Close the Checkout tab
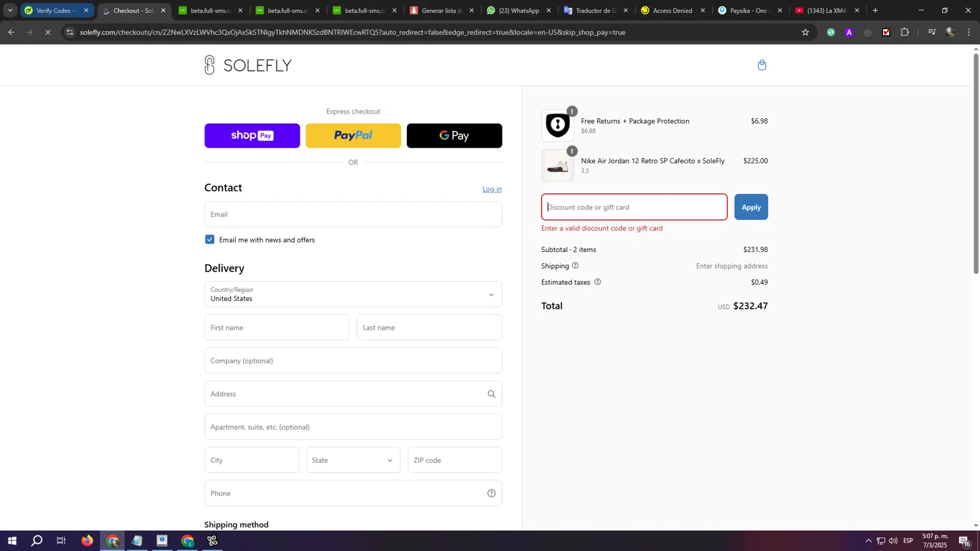This screenshot has width=980, height=551. tap(163, 10)
